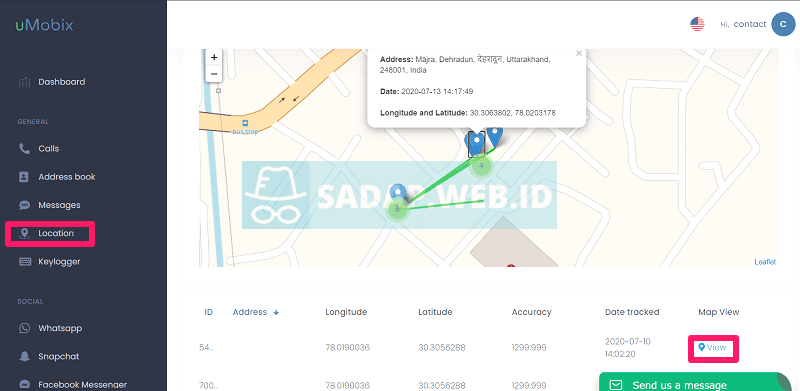Image resolution: width=800 pixels, height=391 pixels.
Task: Open View link for the 2020-07-10 row
Action: pos(712,348)
